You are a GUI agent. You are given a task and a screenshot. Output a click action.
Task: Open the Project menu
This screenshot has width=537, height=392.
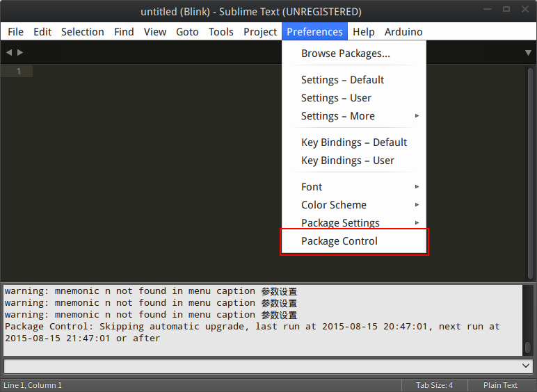[260, 32]
